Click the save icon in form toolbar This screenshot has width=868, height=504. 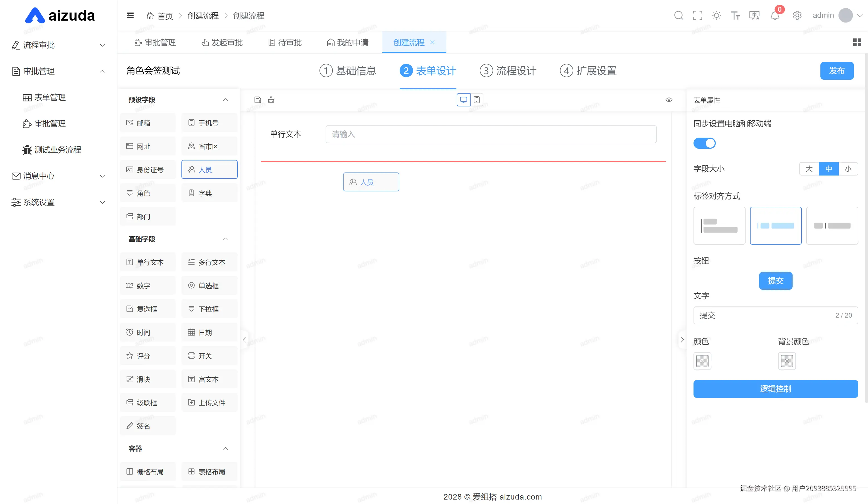coord(258,100)
